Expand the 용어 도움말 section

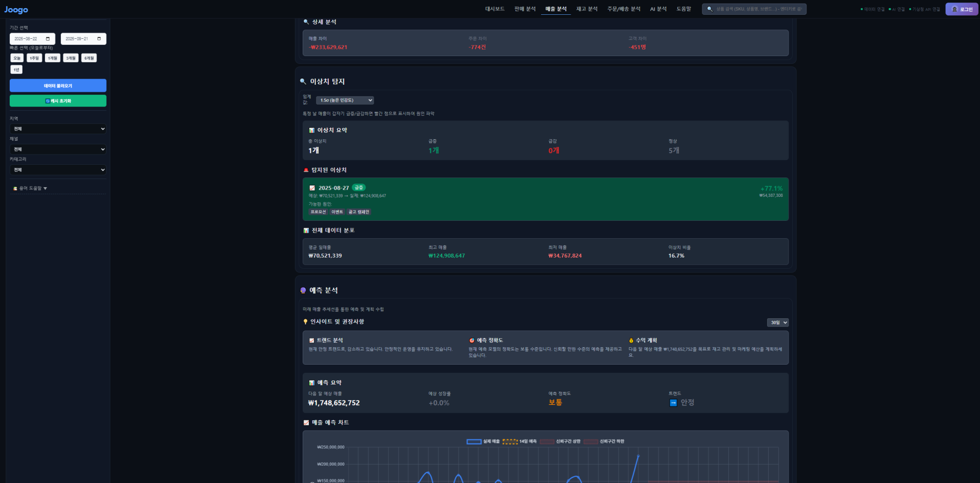click(x=30, y=188)
